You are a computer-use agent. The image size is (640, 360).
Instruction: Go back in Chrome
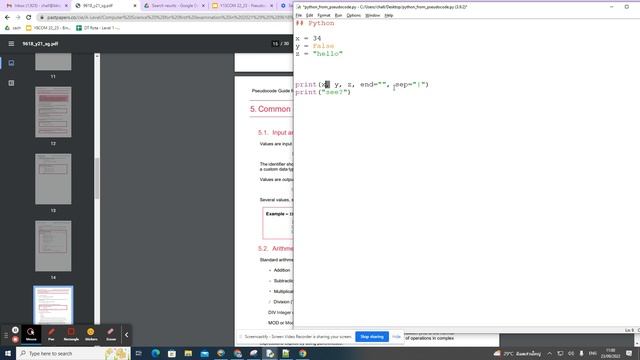[7, 18]
